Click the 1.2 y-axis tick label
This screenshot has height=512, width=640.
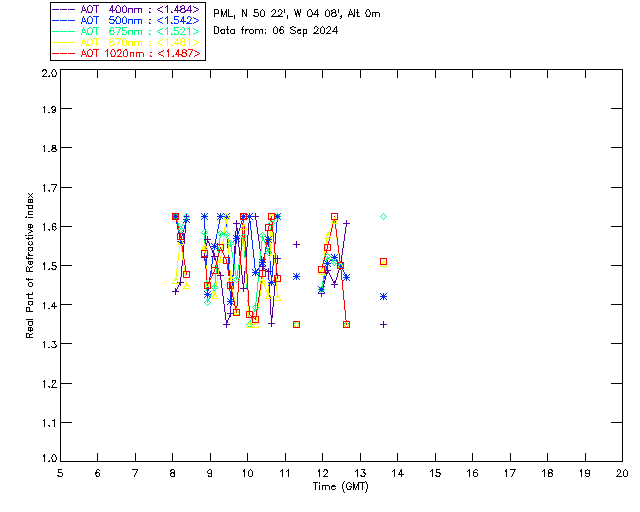click(49, 383)
